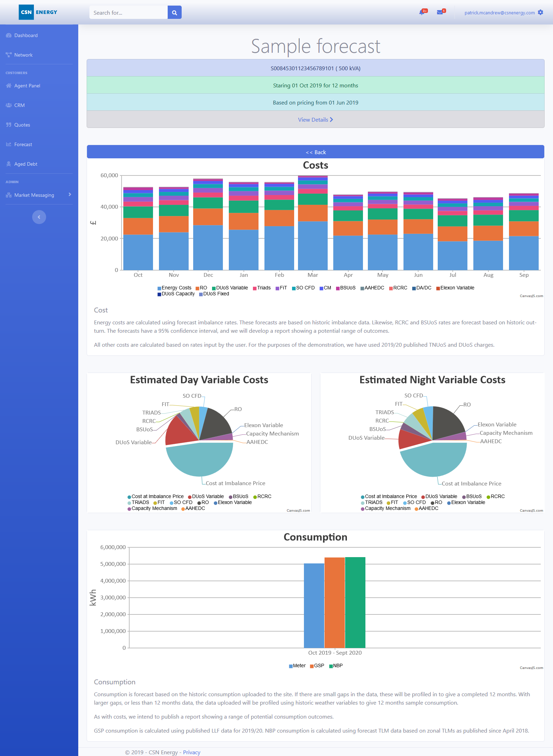
Task: Click the Dashboard sidebar icon
Action: (x=9, y=35)
